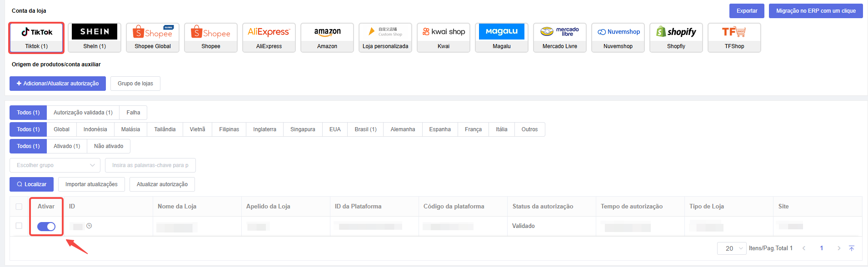Select the Nuvemshop platform card
The height and width of the screenshot is (267, 868).
618,38
